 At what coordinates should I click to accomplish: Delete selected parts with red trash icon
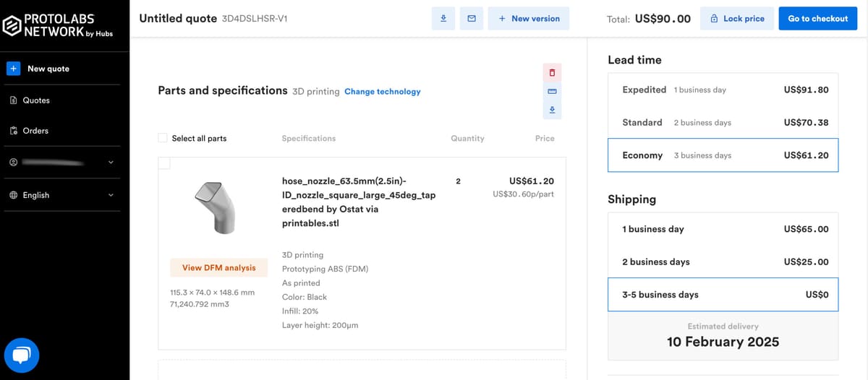pos(552,73)
